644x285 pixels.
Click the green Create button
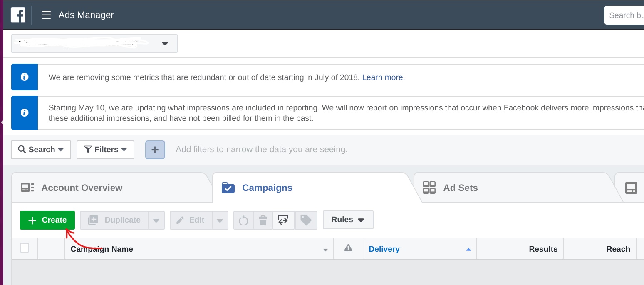pos(47,220)
